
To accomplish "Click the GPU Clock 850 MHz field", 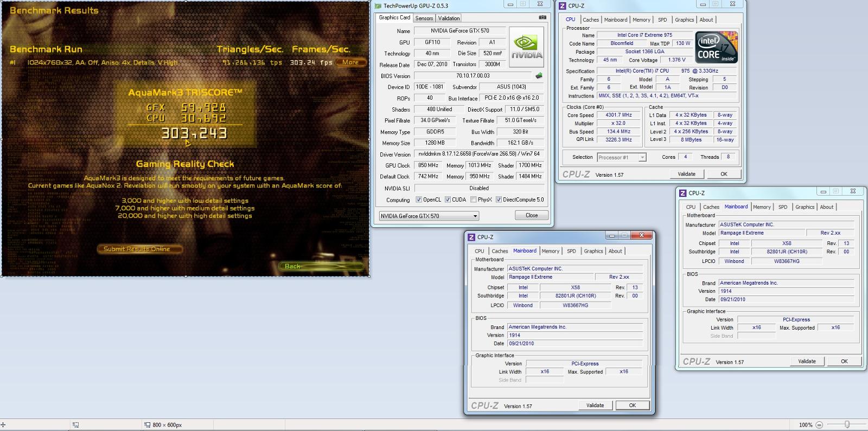I will (428, 165).
